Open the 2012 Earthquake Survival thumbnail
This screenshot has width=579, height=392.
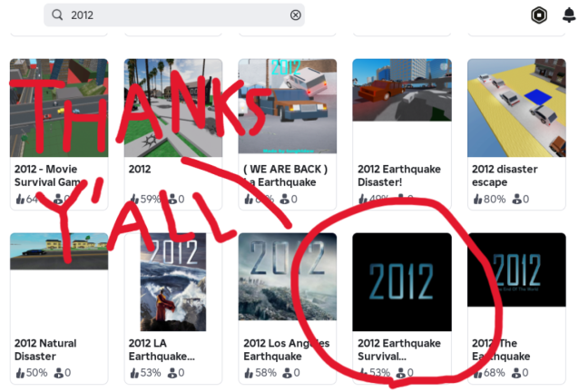pyautogui.click(x=402, y=282)
